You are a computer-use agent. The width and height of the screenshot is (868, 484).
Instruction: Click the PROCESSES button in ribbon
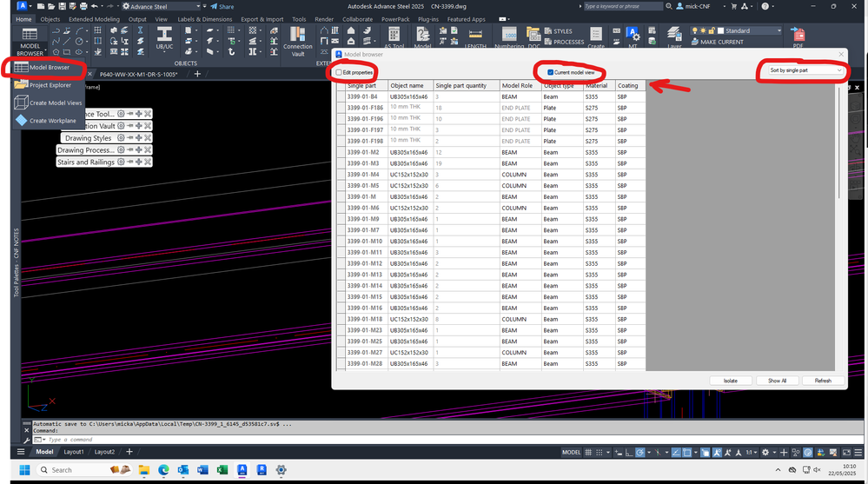(564, 42)
